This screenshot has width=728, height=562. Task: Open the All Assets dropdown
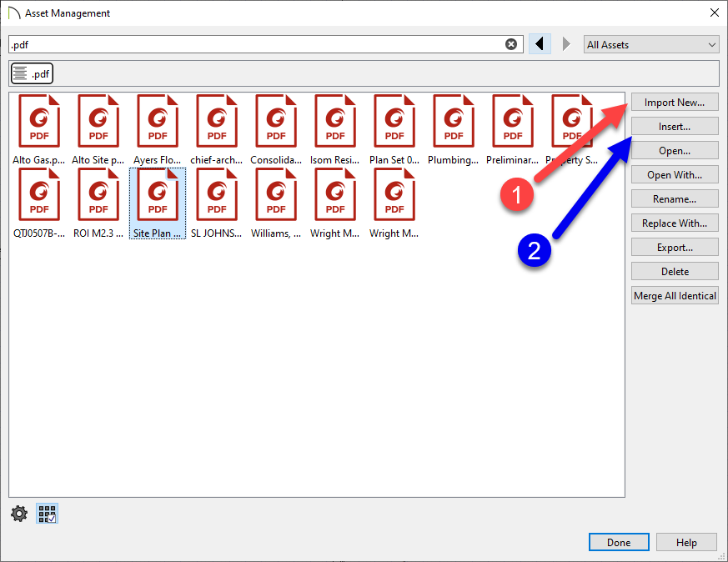click(x=651, y=44)
